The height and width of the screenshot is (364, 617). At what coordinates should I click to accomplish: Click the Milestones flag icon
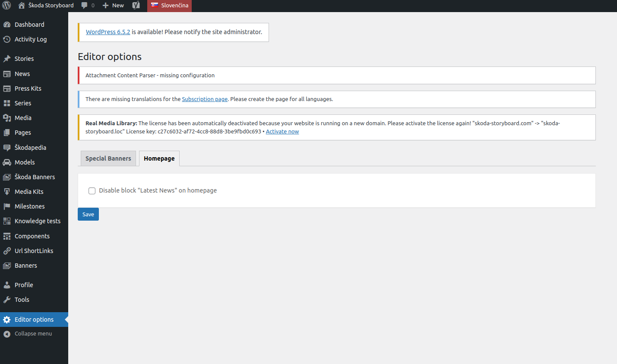(7, 206)
